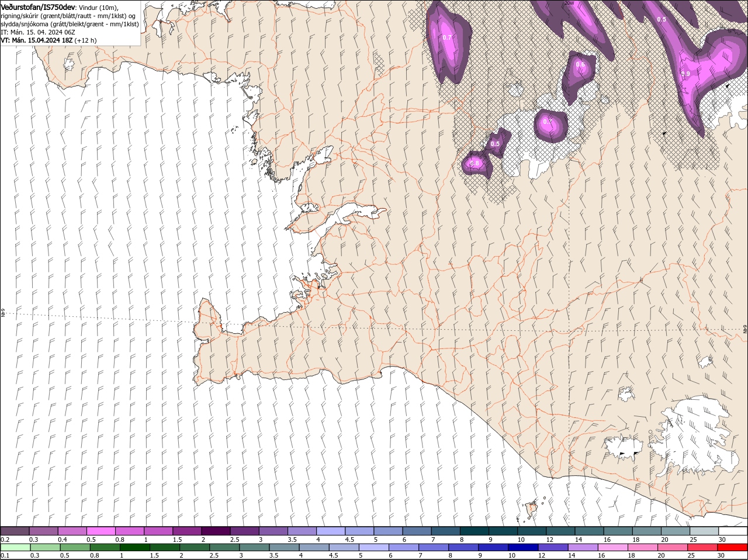
Task: Click the initial time line 'IT: Mán. 15. 04. 2024 06Z'
Action: pyautogui.click(x=37, y=32)
